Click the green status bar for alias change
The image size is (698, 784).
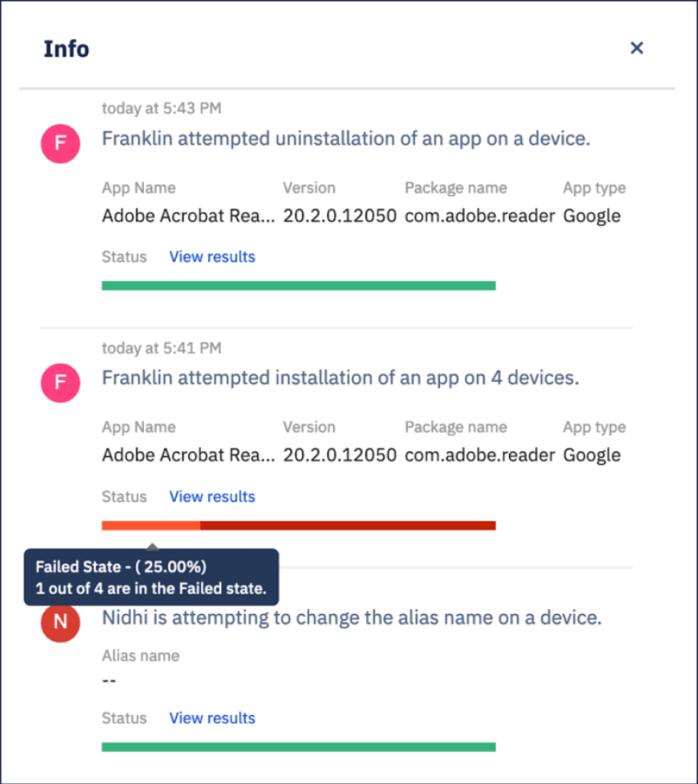coord(298,747)
